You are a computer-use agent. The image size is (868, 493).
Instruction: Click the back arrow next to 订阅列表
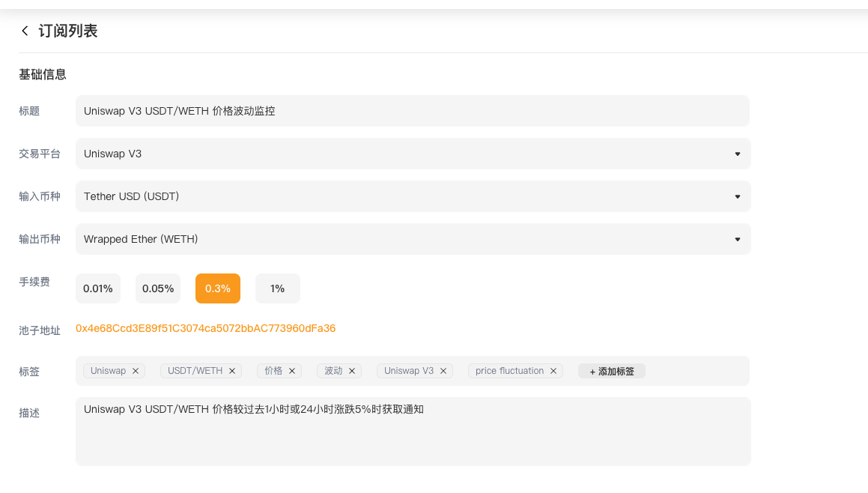click(25, 31)
